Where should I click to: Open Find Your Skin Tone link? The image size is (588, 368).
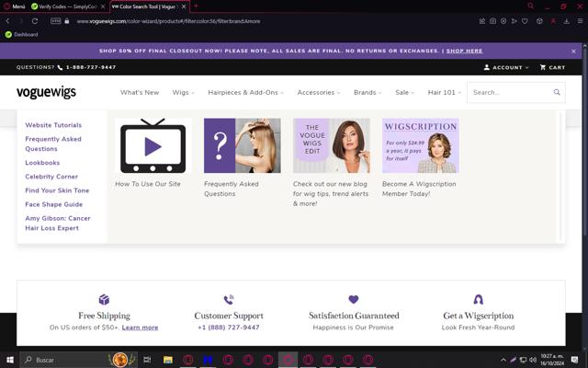coord(57,190)
